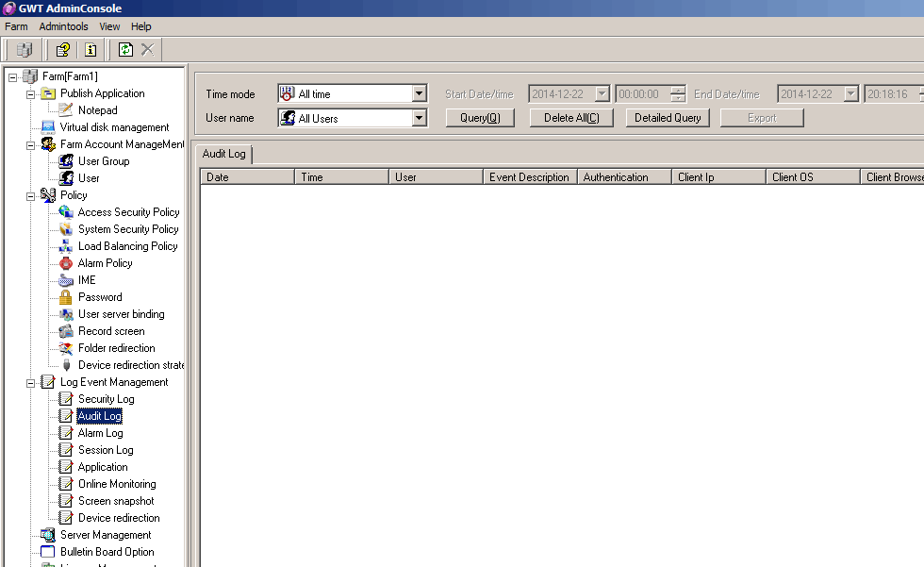Open the Admintools menu
The image size is (924, 567).
point(63,26)
